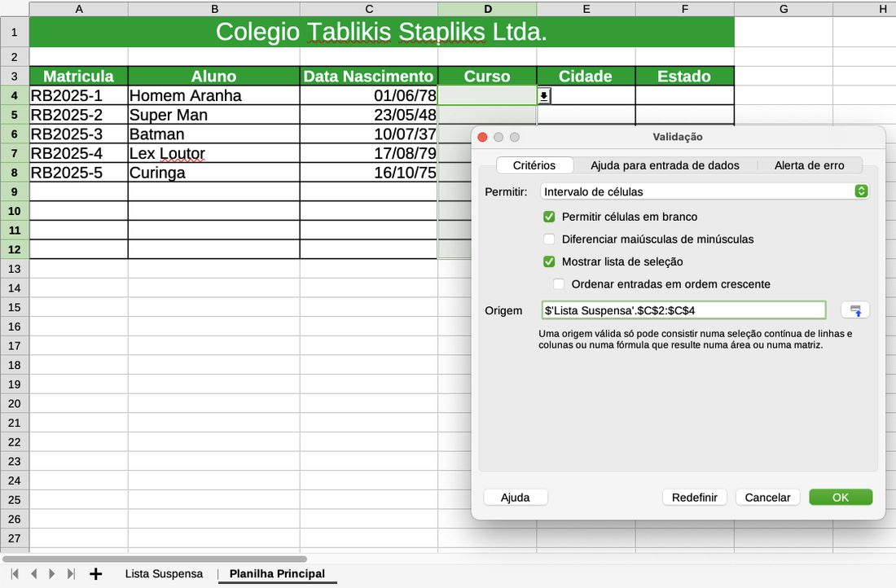Select date cell 16/10/75
Screen dimensions: 896x588
(369, 173)
